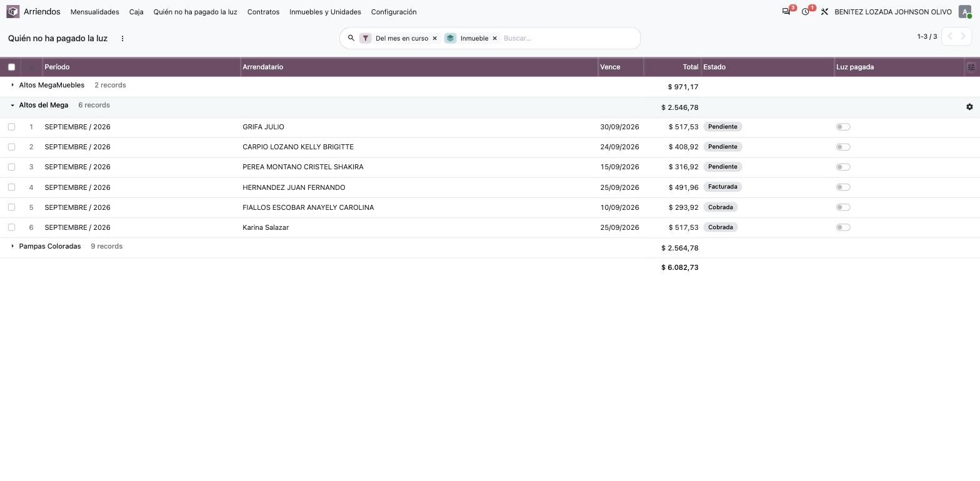Sort by the Estado column header
The height and width of the screenshot is (481, 980).
(767, 67)
